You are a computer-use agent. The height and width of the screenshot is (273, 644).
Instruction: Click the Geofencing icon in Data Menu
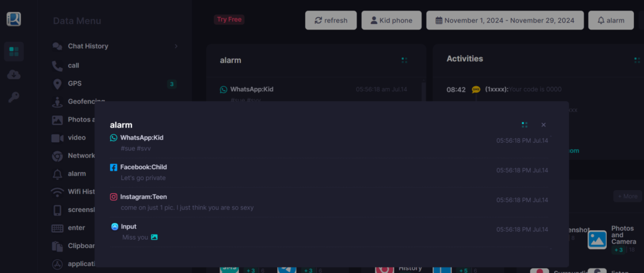[57, 102]
